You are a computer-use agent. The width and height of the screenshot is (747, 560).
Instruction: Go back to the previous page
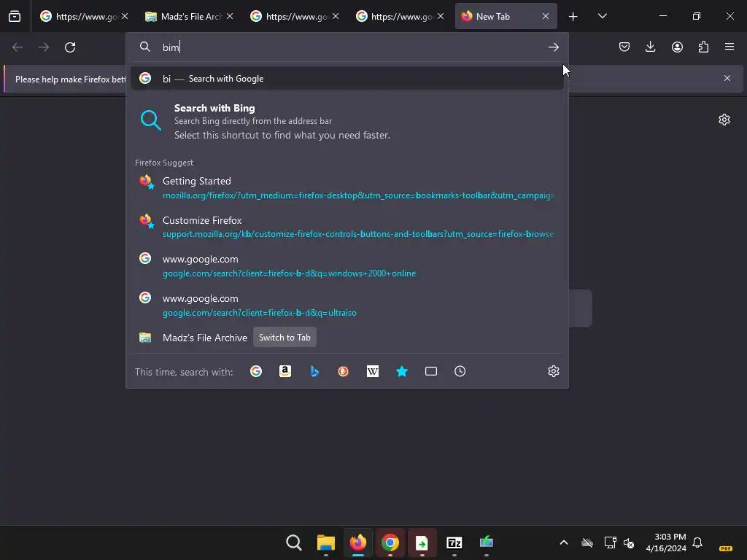pyautogui.click(x=18, y=47)
